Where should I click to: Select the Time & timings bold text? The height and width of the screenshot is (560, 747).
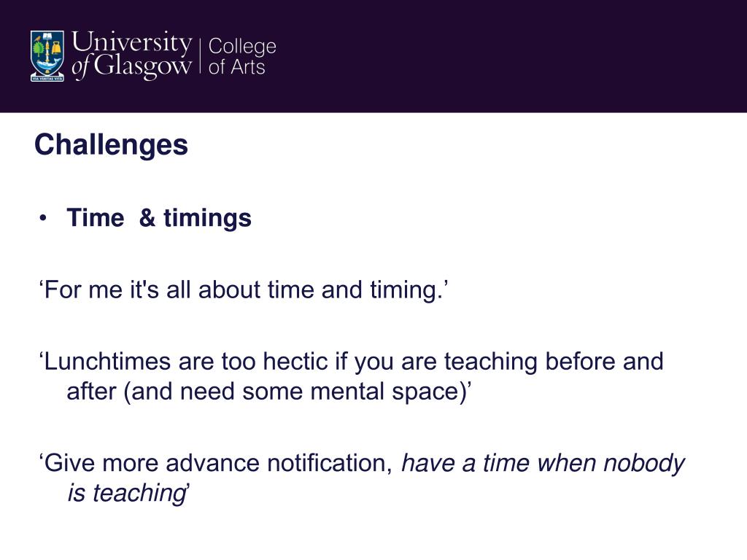coord(158,219)
